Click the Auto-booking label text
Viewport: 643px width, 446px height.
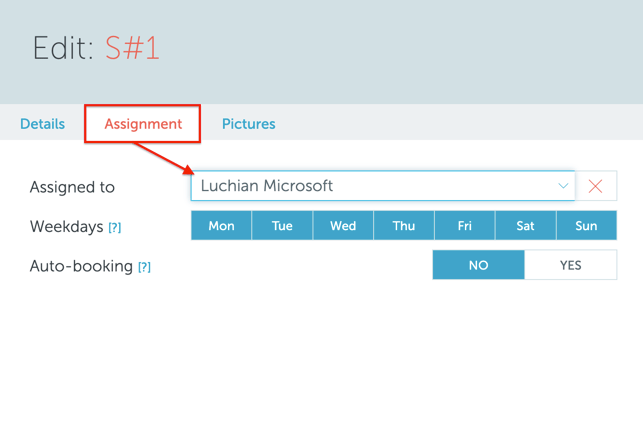81,266
